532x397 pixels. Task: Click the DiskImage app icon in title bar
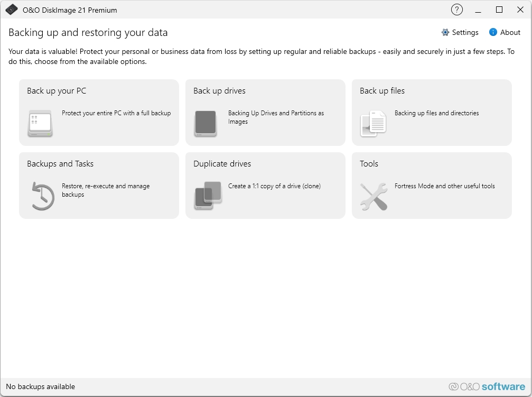[x=12, y=10]
